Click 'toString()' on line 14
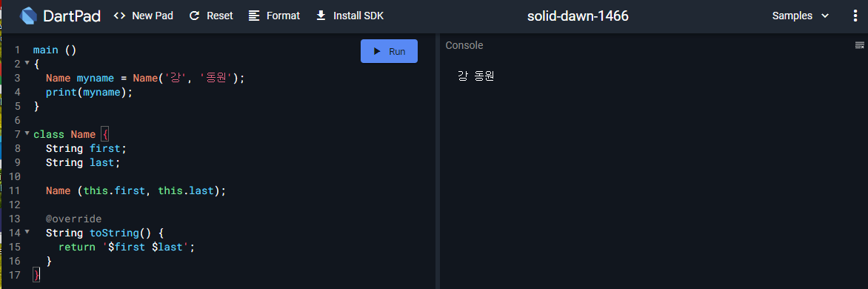The height and width of the screenshot is (289, 868). tap(120, 233)
